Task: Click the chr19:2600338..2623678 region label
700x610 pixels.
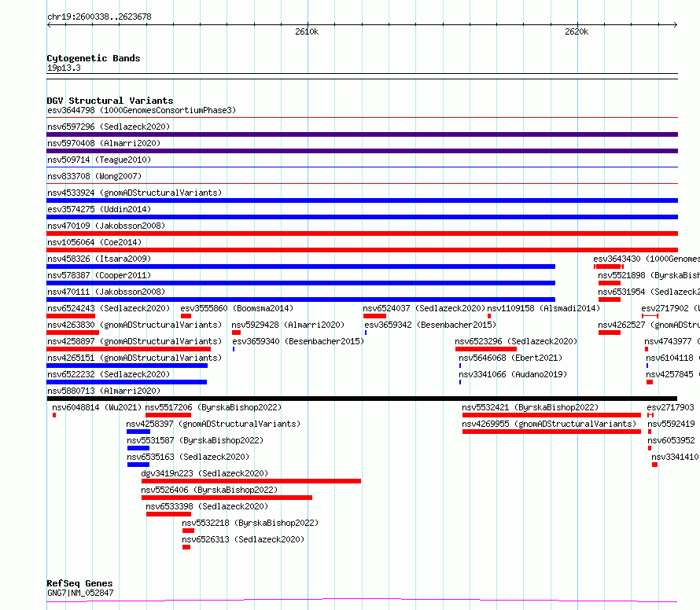Action: [100, 17]
